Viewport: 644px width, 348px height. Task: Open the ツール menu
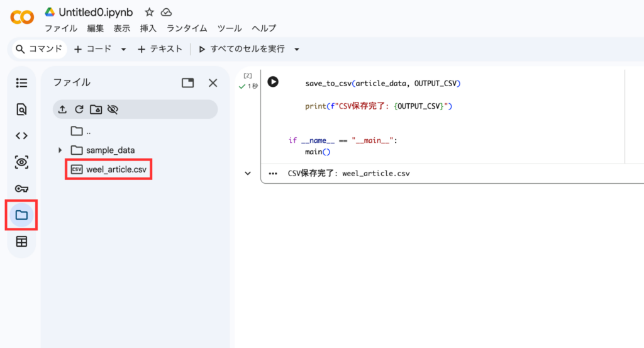(229, 28)
